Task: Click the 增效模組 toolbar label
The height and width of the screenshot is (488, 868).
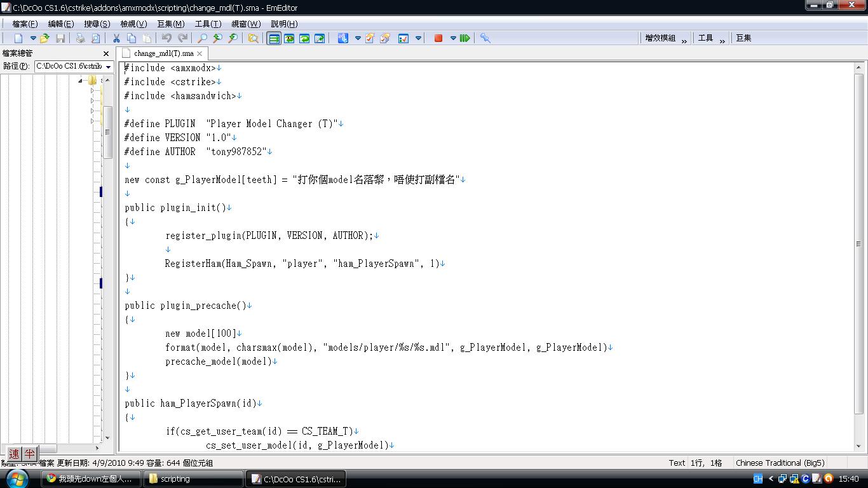Action: coord(660,38)
